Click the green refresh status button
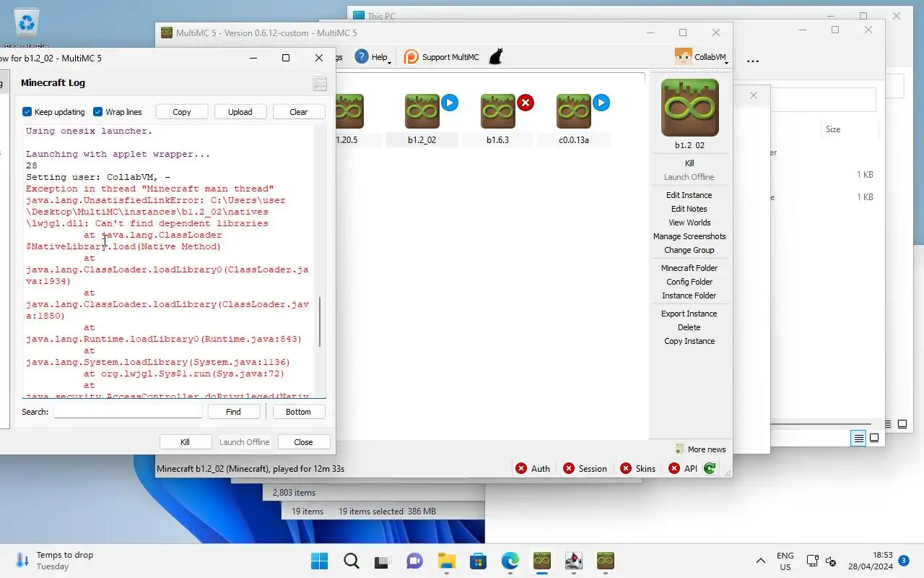Viewport: 924px width, 578px height. tap(710, 468)
